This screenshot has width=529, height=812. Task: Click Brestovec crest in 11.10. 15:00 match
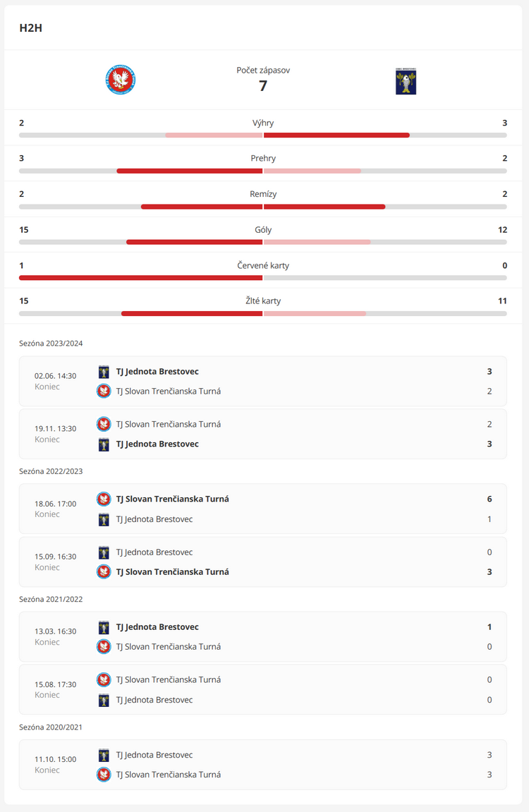[x=104, y=755]
